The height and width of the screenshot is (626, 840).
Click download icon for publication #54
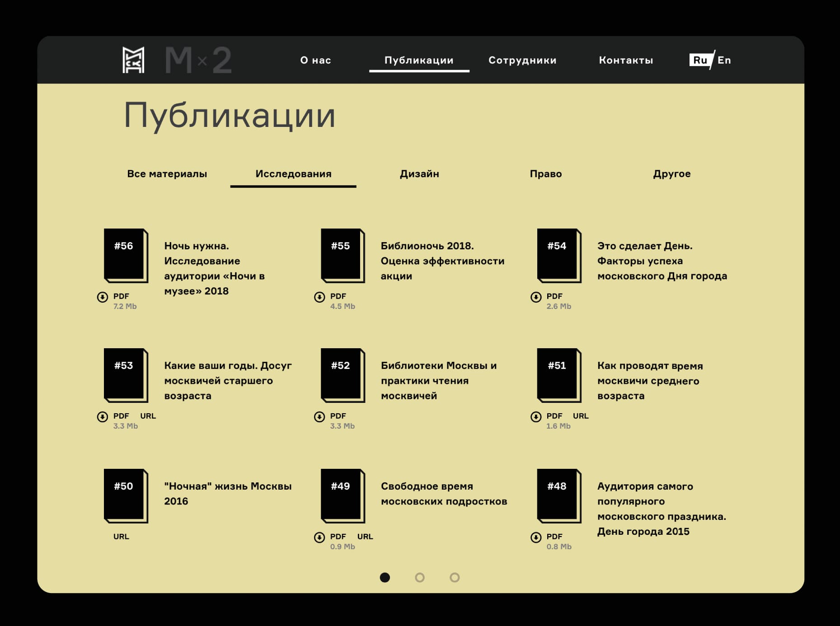click(536, 297)
